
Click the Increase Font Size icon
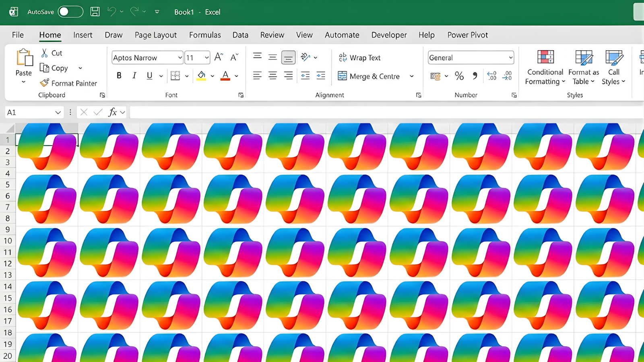[x=219, y=57]
